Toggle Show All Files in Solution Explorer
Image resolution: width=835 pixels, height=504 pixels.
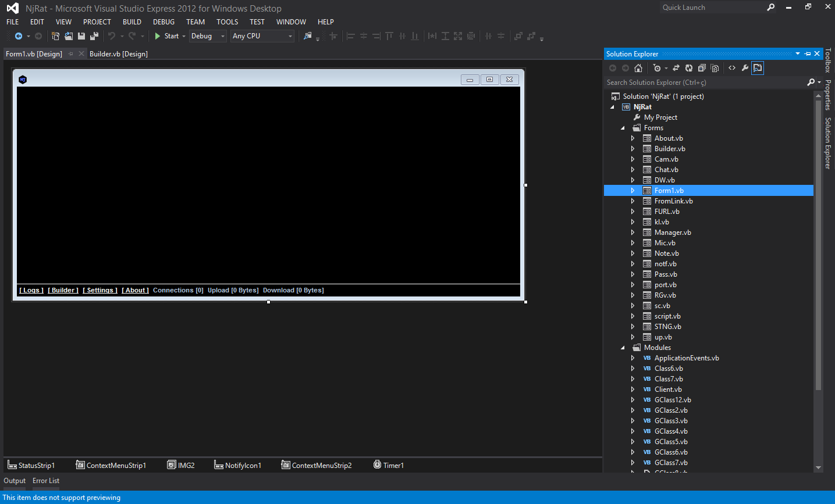pyautogui.click(x=715, y=68)
